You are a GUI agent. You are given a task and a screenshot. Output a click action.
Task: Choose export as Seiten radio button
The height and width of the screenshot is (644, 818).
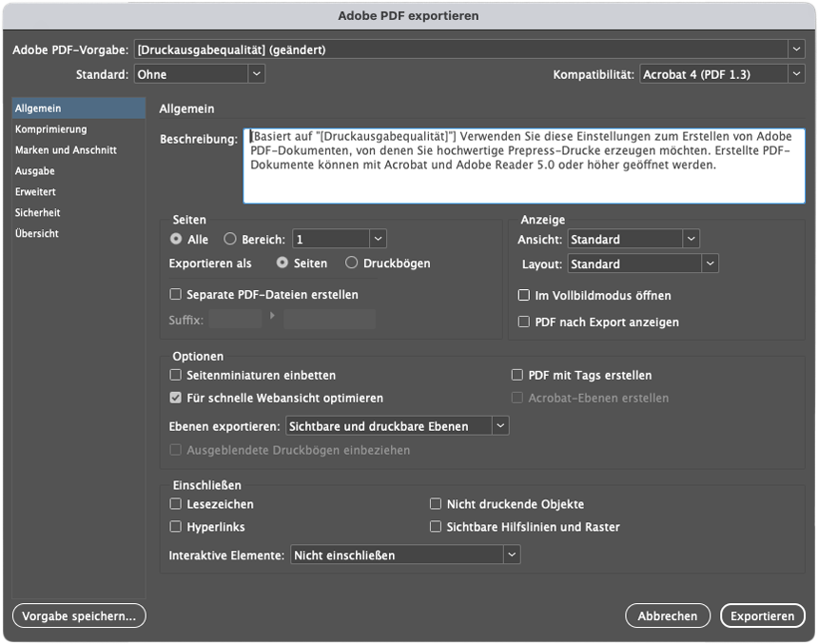coord(282,263)
